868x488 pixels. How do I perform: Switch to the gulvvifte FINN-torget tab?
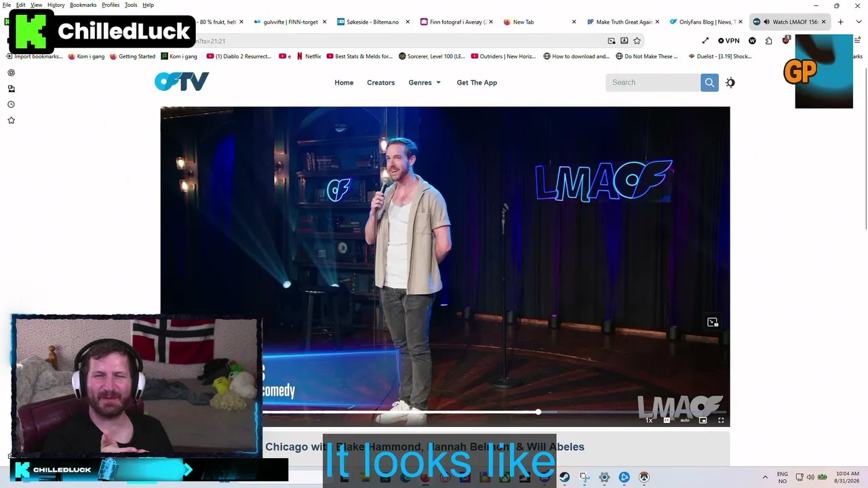pyautogui.click(x=290, y=22)
